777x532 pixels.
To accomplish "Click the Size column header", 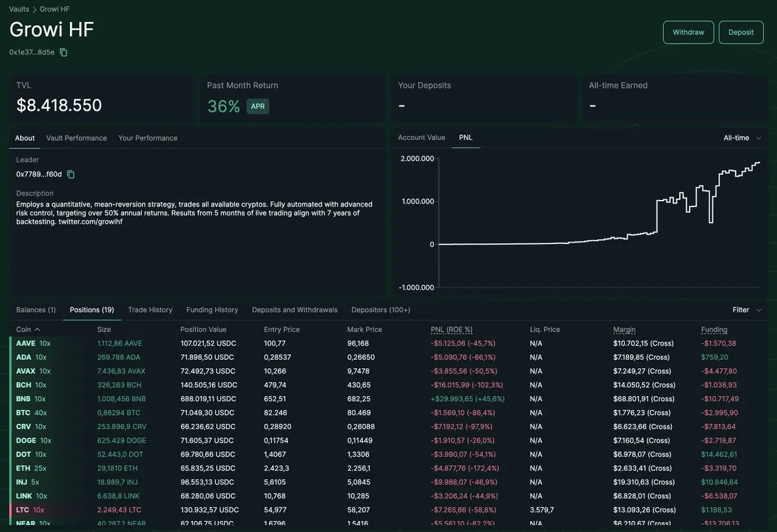I will (104, 329).
